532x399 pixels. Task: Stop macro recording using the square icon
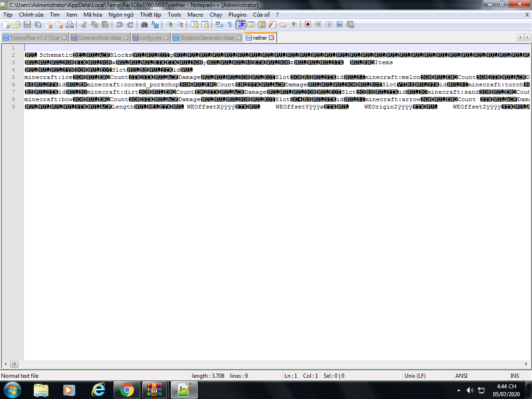tap(318, 24)
